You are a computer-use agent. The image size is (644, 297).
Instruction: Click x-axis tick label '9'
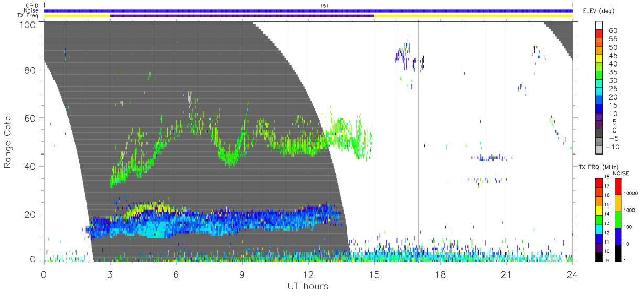[242, 274]
